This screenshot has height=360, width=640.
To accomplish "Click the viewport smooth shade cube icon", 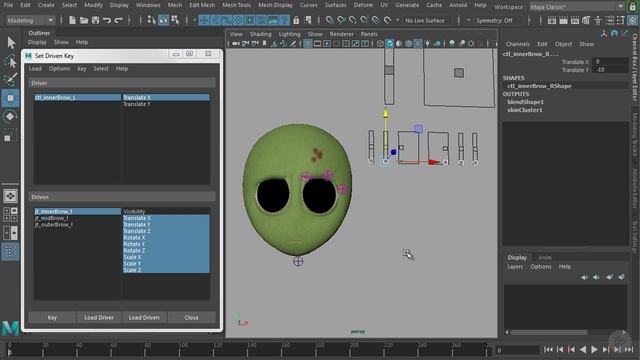I will pyautogui.click(x=390, y=43).
